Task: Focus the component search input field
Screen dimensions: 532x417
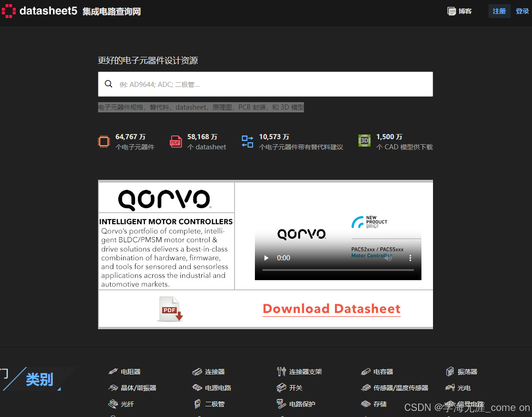Action: pyautogui.click(x=266, y=84)
